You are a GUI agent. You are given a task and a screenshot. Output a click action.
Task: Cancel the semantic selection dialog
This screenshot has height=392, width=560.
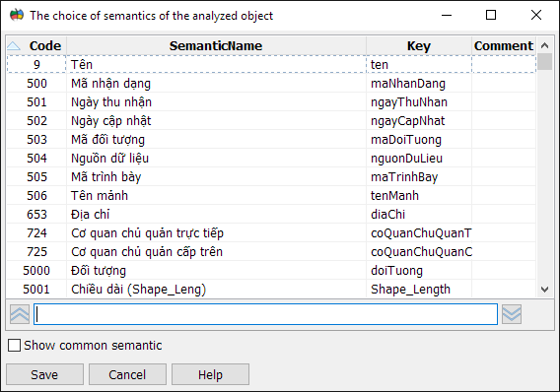[127, 374]
